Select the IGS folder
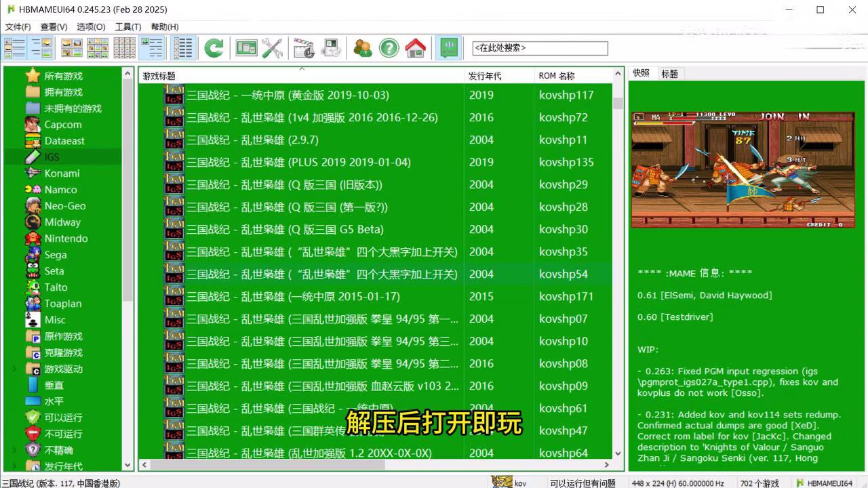 click(52, 157)
